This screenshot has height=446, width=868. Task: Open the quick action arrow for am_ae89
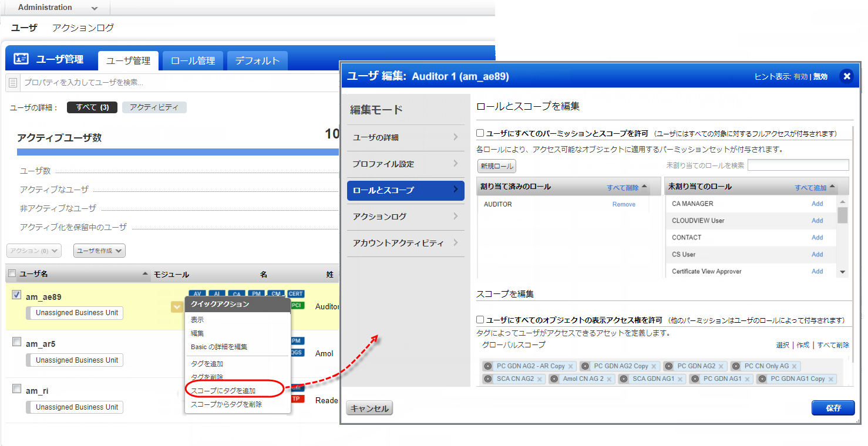click(x=176, y=307)
